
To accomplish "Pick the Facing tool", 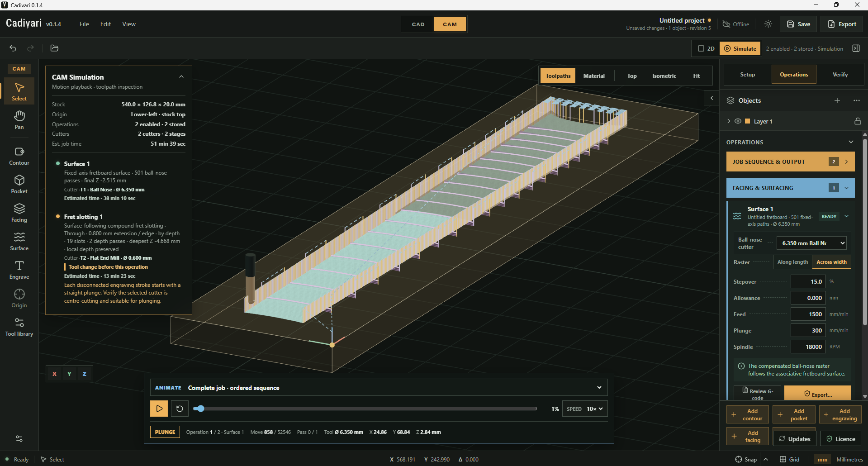I will [19, 213].
